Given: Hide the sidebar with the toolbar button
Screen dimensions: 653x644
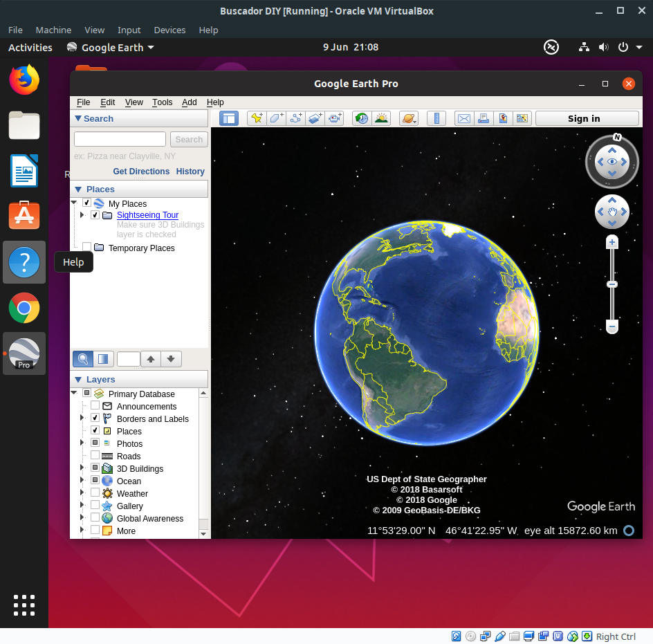Looking at the screenshot, I should pyautogui.click(x=229, y=118).
